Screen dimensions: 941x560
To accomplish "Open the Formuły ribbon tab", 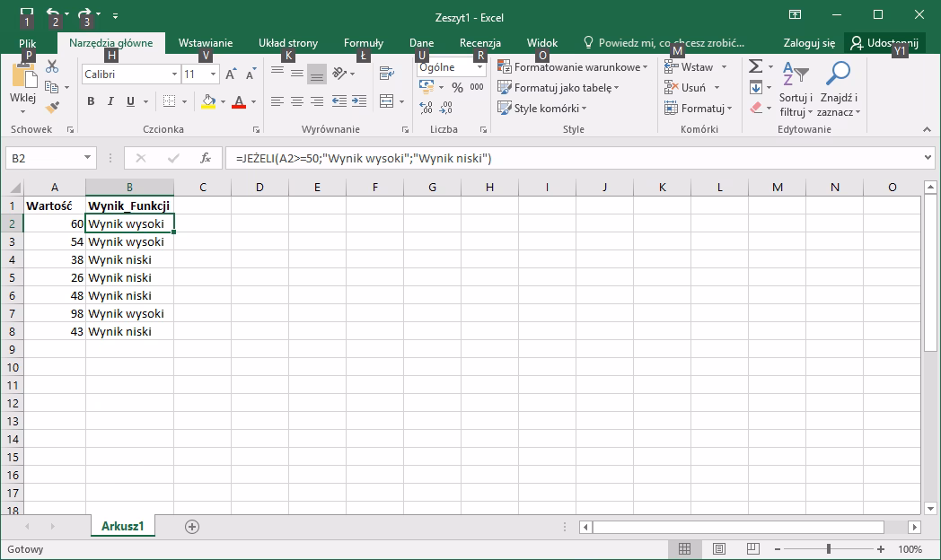I will [363, 42].
